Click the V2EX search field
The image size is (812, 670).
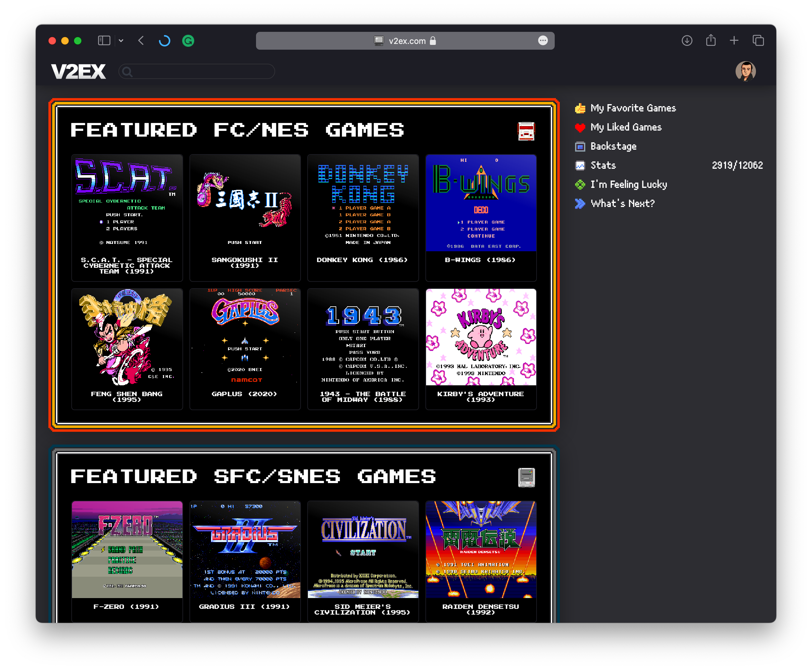click(x=196, y=71)
